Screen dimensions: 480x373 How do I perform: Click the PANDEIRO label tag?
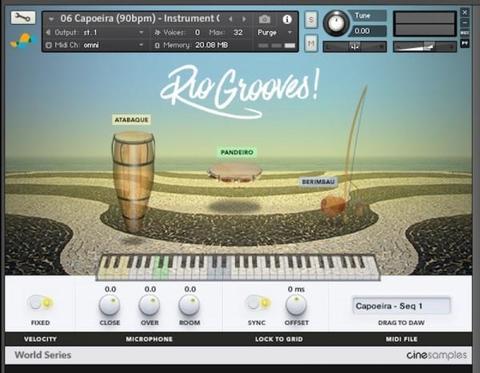237,152
